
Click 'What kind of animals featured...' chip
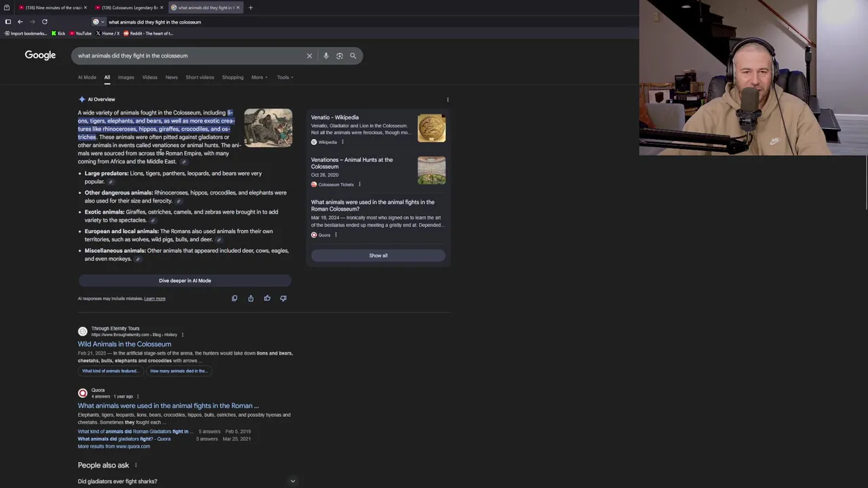coord(110,371)
